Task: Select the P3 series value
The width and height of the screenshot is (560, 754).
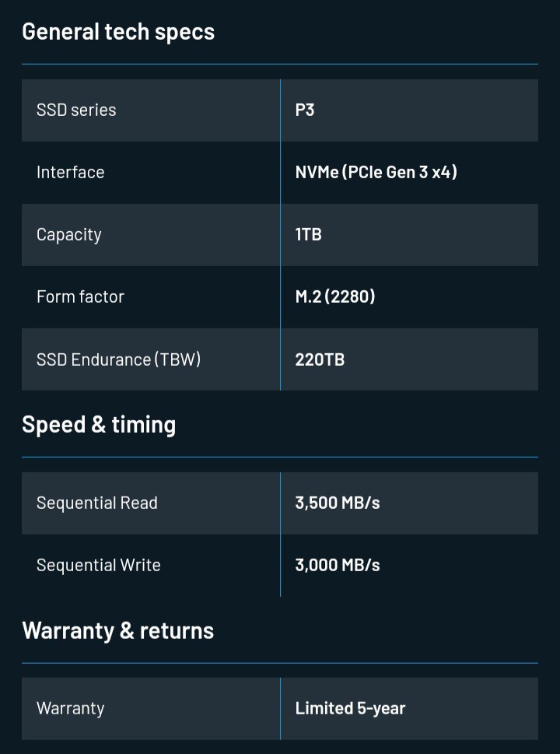Action: click(305, 110)
